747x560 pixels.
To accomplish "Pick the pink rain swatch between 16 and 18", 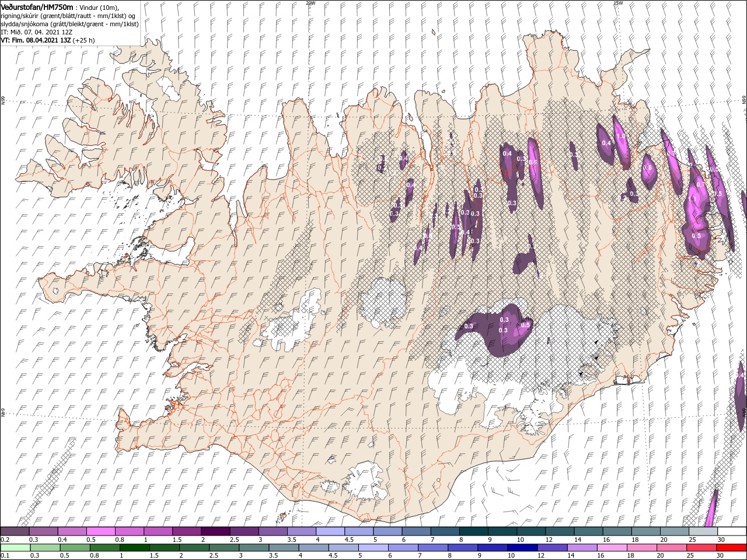I will [x=613, y=548].
